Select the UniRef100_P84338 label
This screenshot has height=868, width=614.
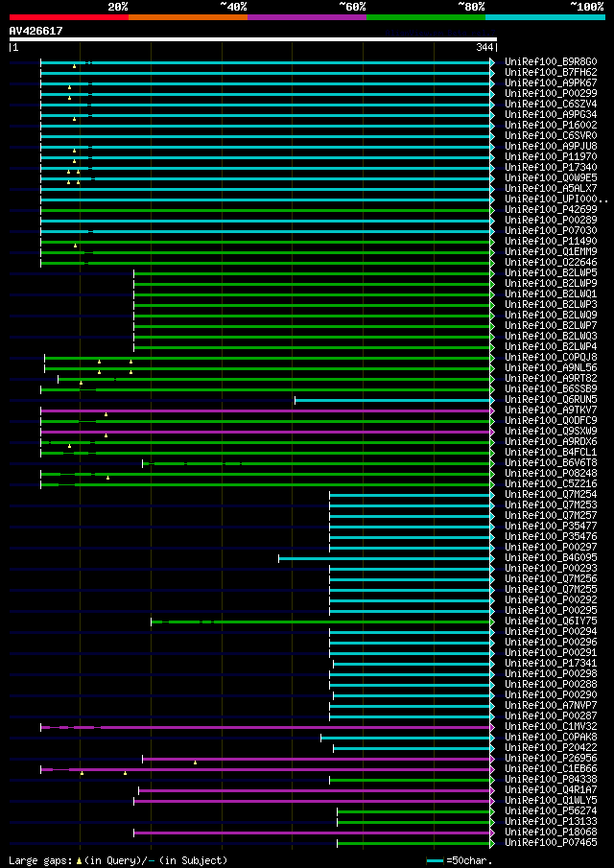[x=551, y=781]
